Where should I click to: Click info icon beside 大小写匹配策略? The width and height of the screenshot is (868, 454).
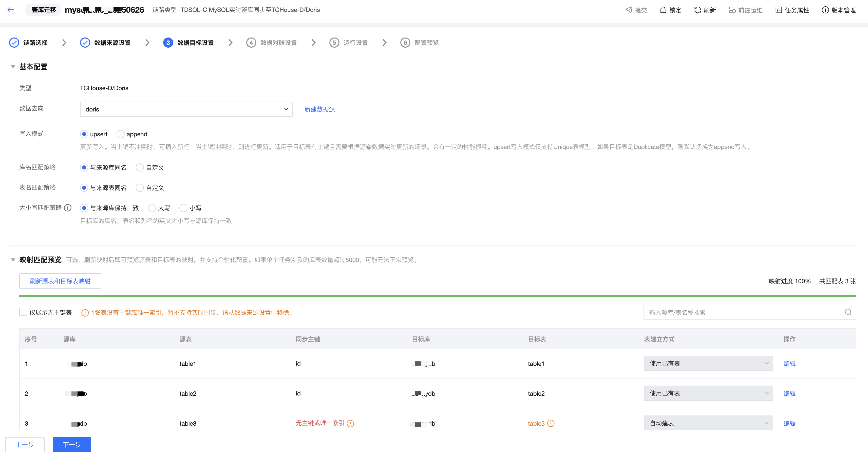tap(68, 208)
